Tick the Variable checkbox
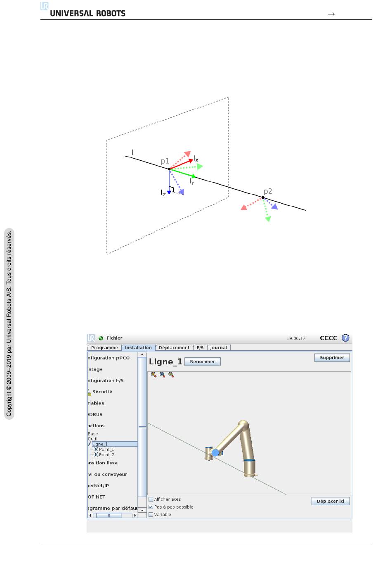The width and height of the screenshot is (392, 573). (151, 515)
